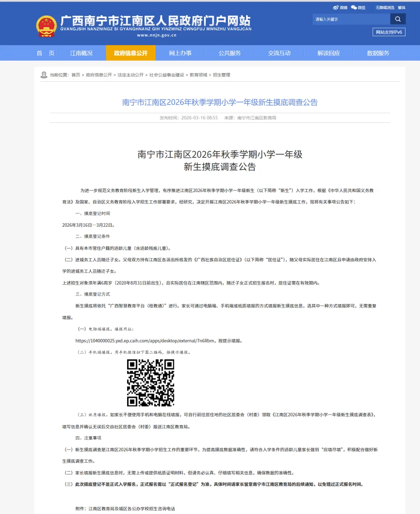
Task: Click the www.nnjn.gov.cn site address
Action: tap(157, 35)
